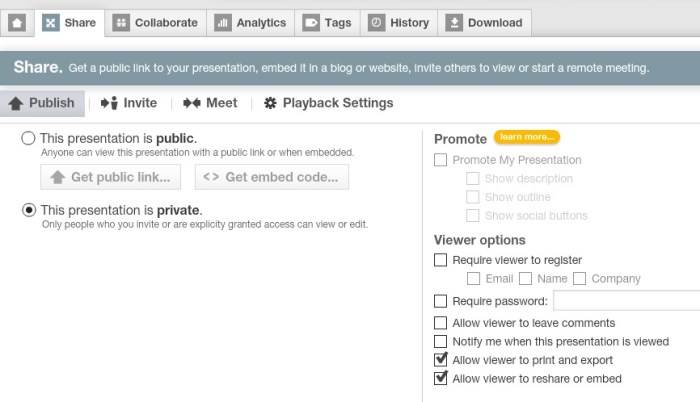
Task: Click the Get public link button
Action: tap(110, 177)
